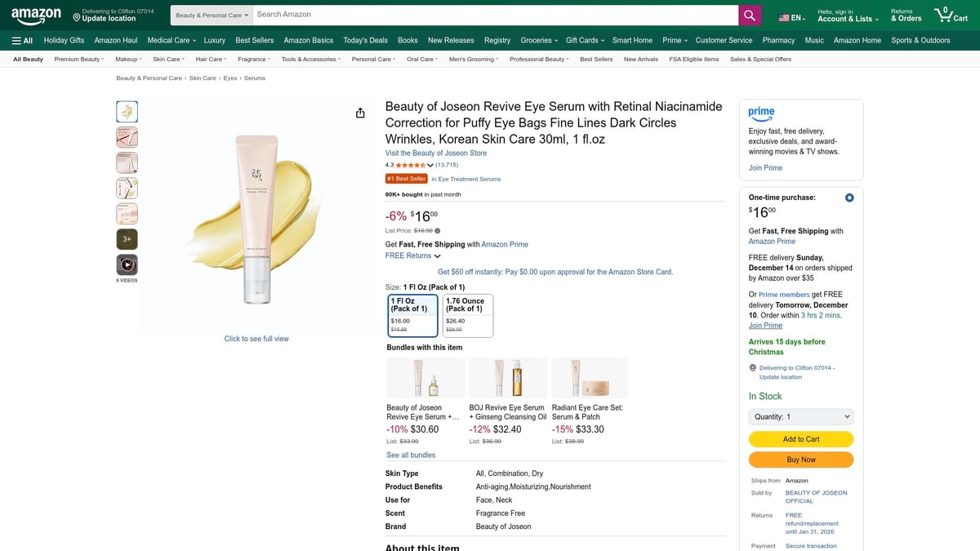The height and width of the screenshot is (551, 980).
Task: Click the Add to Cart button
Action: 800,438
